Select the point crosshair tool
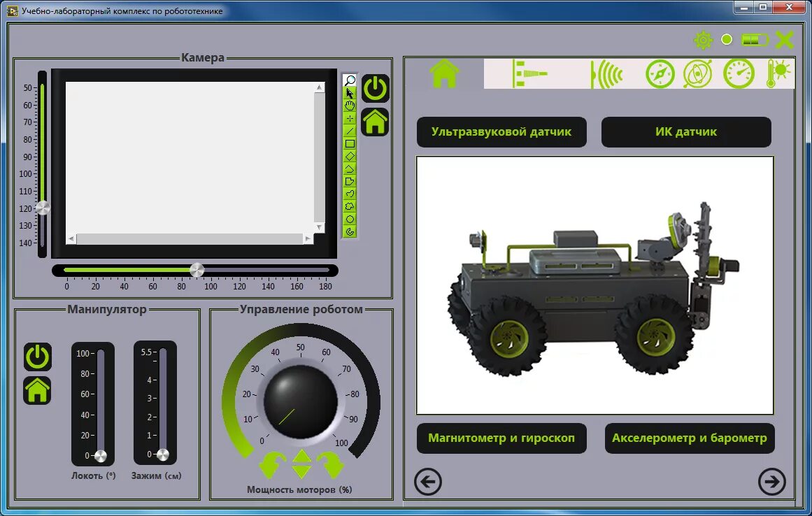Viewport: 812px width, 516px height. coord(350,119)
